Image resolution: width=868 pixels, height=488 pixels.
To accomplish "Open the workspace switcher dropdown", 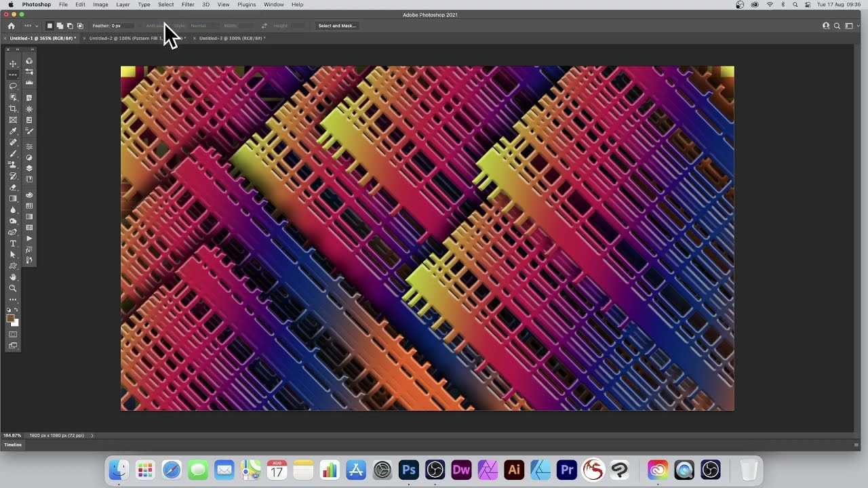I will click(849, 26).
